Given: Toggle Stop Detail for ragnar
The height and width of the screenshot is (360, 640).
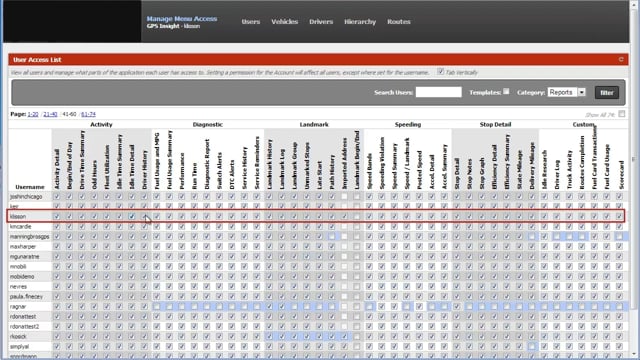Looking at the screenshot, I should point(457,306).
